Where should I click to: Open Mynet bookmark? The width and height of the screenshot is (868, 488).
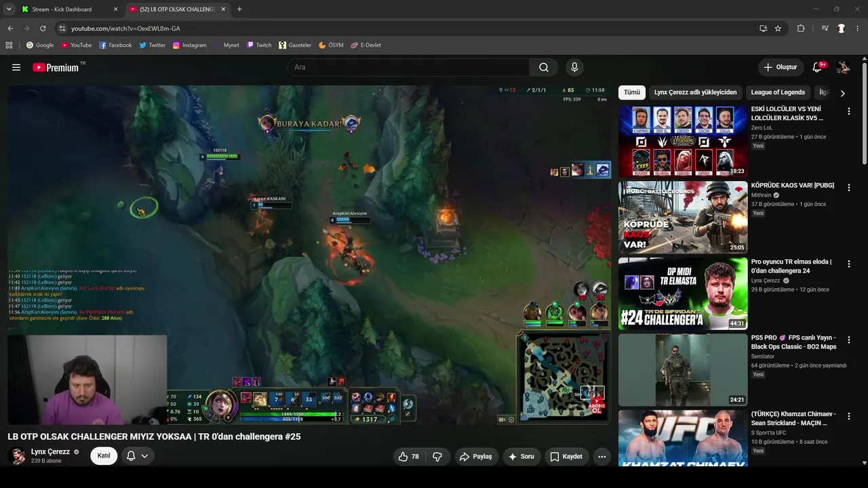click(x=226, y=45)
